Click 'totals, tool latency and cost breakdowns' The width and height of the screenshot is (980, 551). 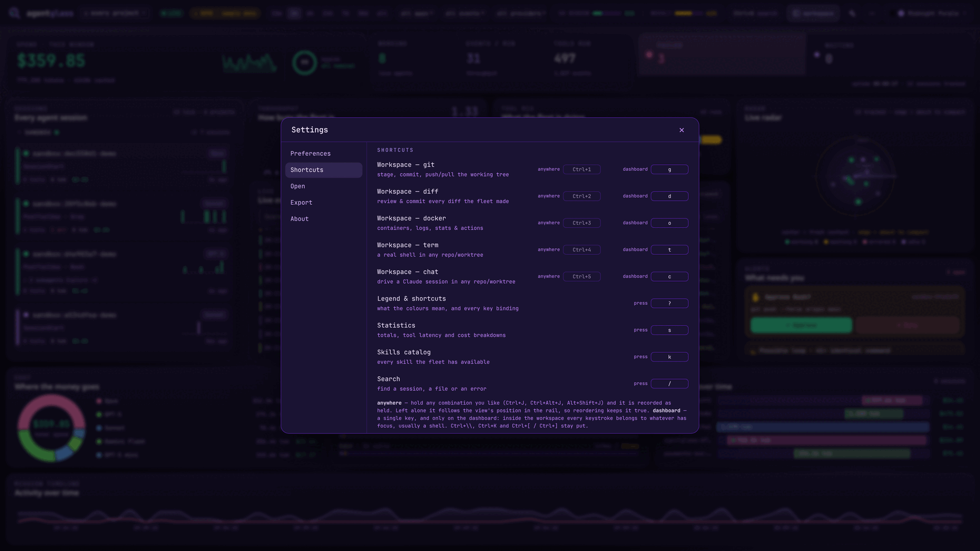point(441,335)
